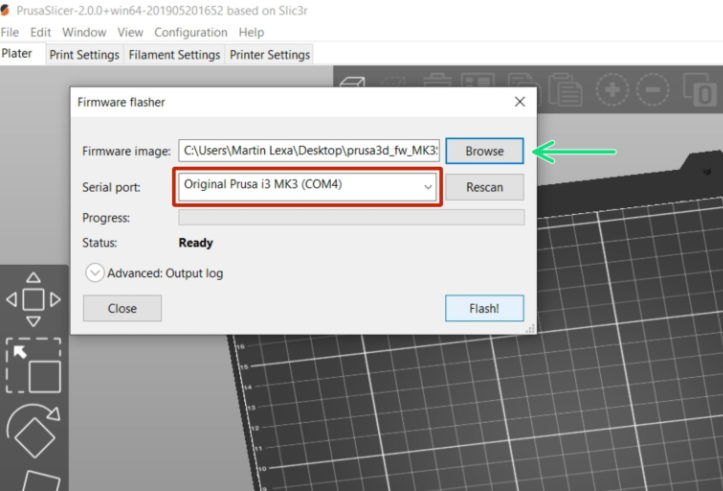723x491 pixels.
Task: Select the Scale tool in left toolbar
Action: 33,366
